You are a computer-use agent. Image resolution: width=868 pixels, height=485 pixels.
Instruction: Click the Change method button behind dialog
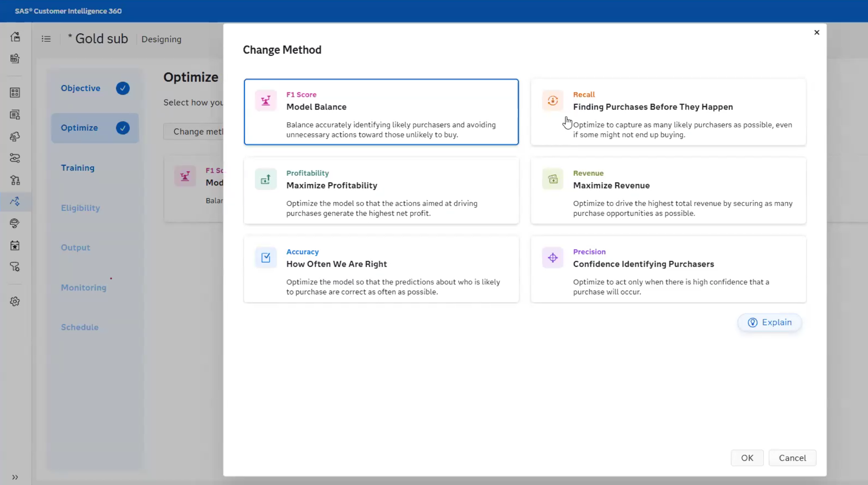(x=194, y=132)
